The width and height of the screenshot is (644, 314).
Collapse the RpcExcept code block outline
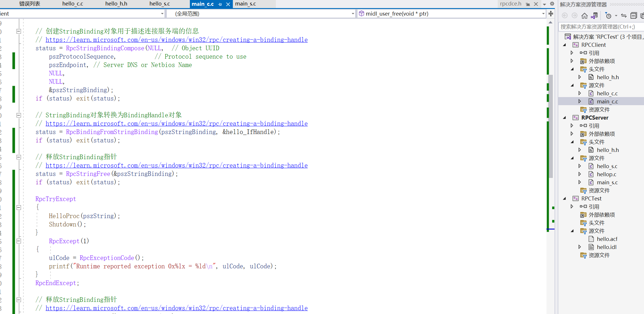pyautogui.click(x=19, y=241)
